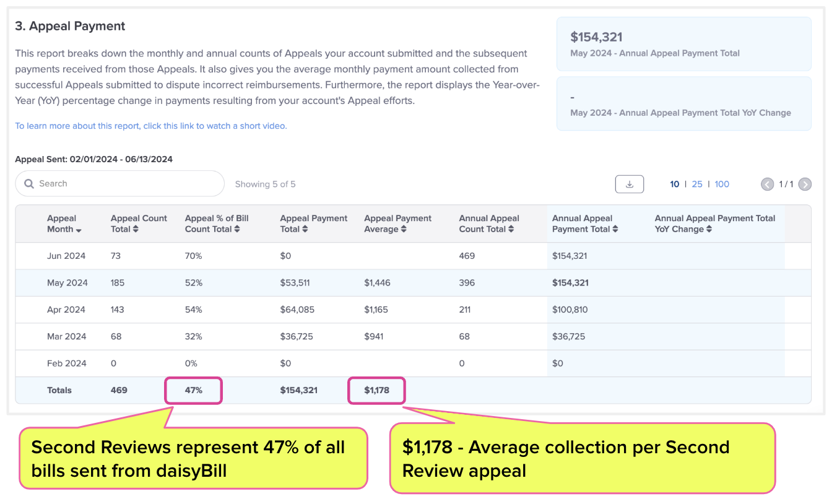Sort Appeal % of Bill Count Total
The width and height of the screenshot is (837, 504).
(238, 229)
